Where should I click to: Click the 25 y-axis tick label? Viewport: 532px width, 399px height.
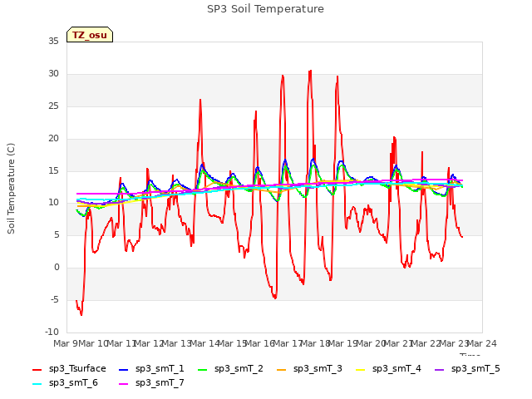tap(53, 106)
